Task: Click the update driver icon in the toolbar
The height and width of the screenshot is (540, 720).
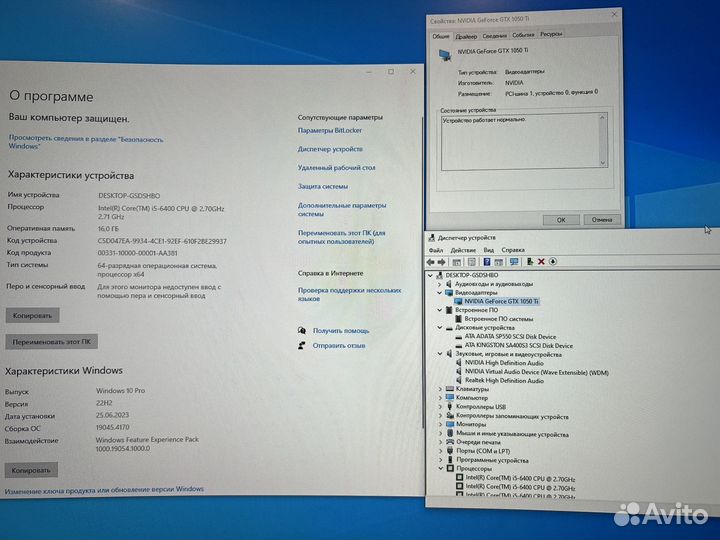Action: pyautogui.click(x=529, y=262)
